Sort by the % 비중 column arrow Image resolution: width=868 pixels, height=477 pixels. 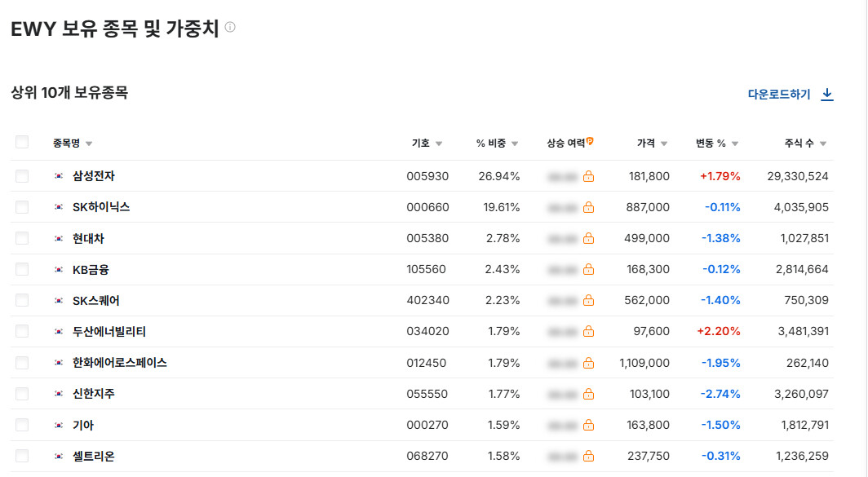click(515, 144)
